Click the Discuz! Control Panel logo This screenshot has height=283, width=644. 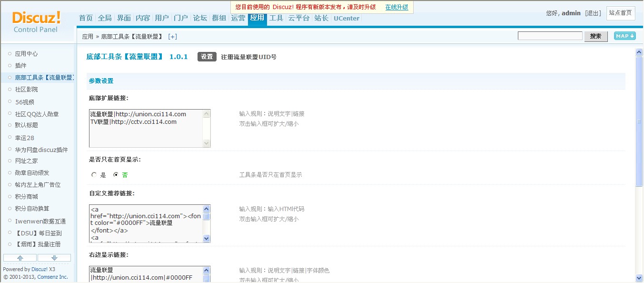[x=36, y=22]
